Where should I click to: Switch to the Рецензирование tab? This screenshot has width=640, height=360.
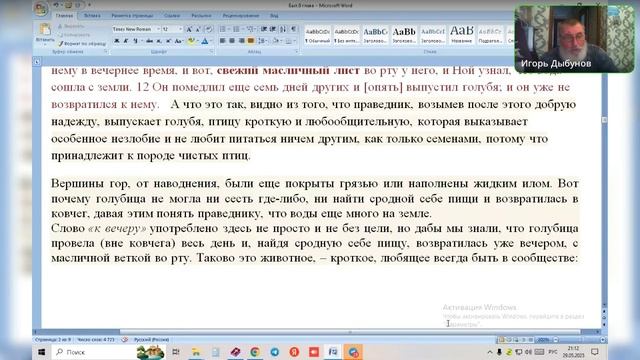241,16
